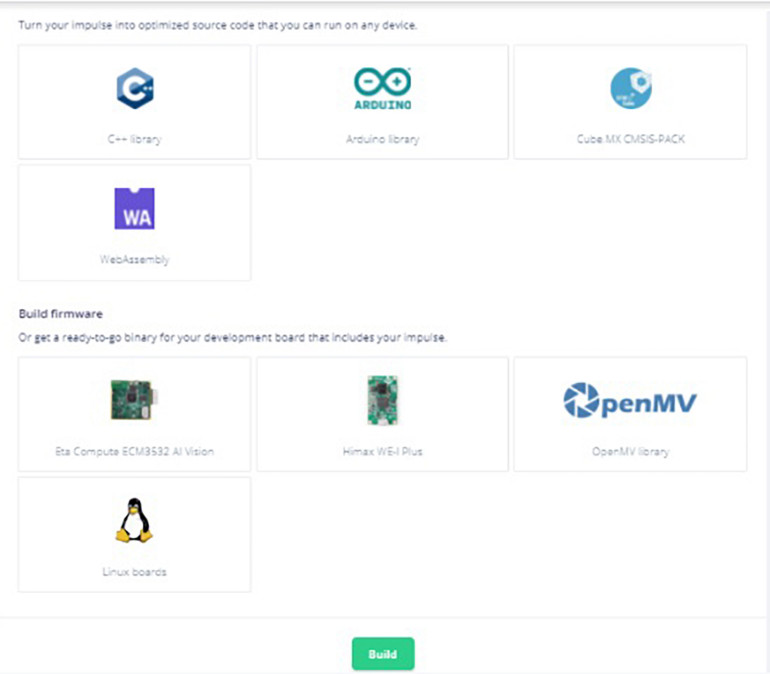Select the Arduino logo icon

(x=382, y=89)
